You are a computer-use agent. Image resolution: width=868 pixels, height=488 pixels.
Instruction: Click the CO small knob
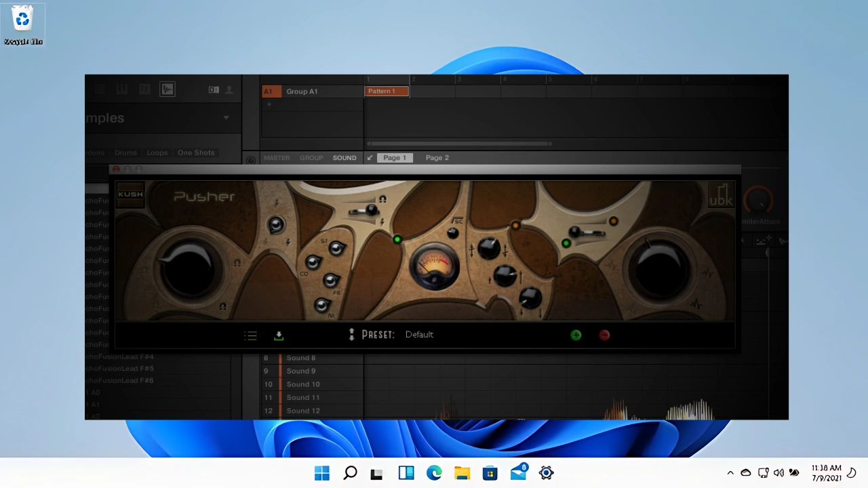(313, 262)
